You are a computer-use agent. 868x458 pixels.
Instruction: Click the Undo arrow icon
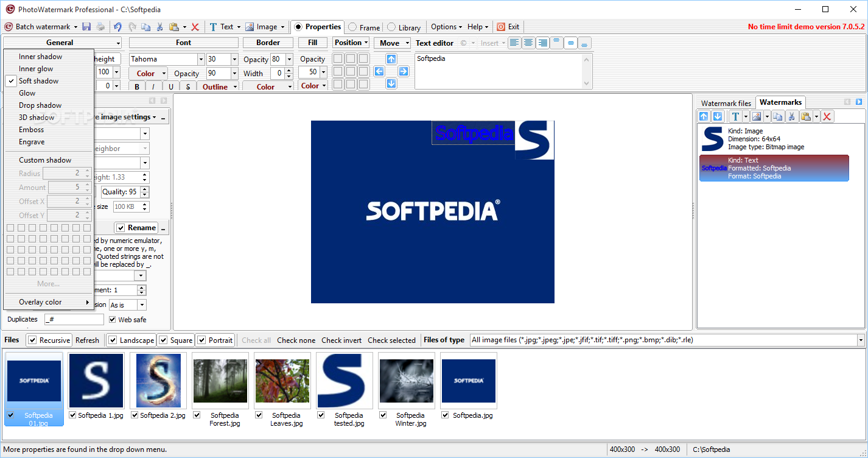pos(117,27)
